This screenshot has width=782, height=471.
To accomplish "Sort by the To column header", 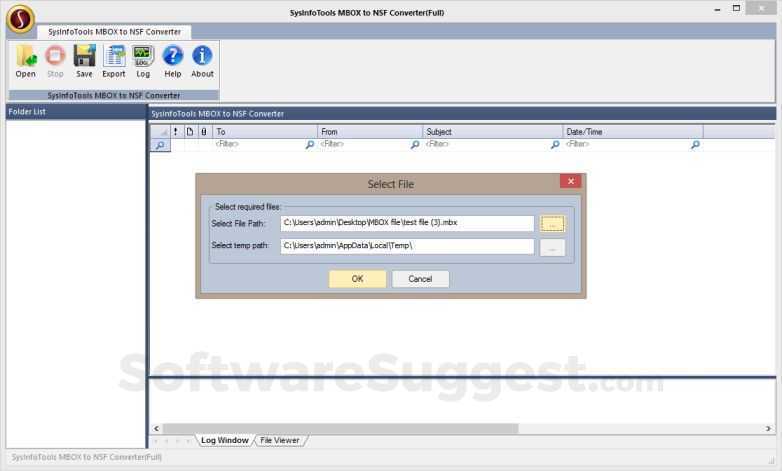I will coord(265,132).
